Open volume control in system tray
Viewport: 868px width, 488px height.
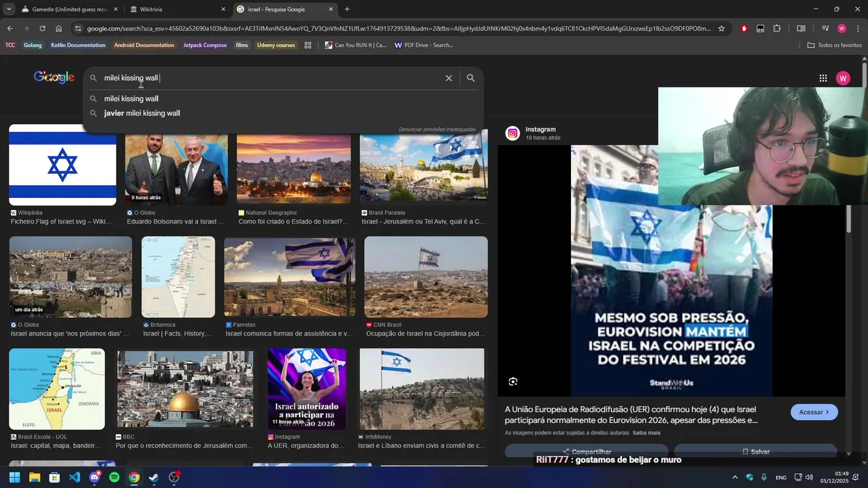809,477
